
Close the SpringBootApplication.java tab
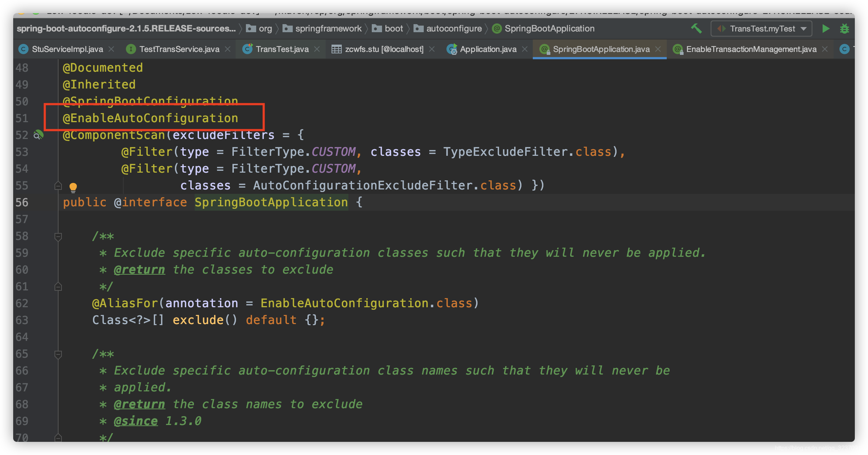(658, 49)
